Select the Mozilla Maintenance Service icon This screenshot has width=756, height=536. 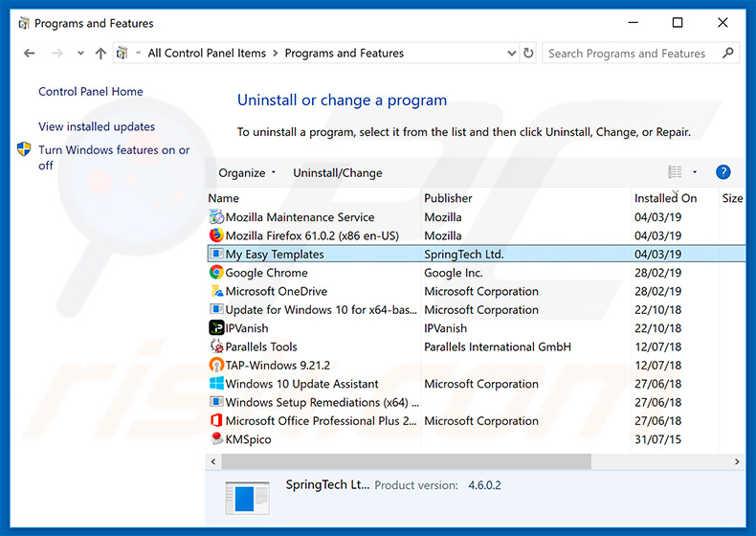pos(216,216)
